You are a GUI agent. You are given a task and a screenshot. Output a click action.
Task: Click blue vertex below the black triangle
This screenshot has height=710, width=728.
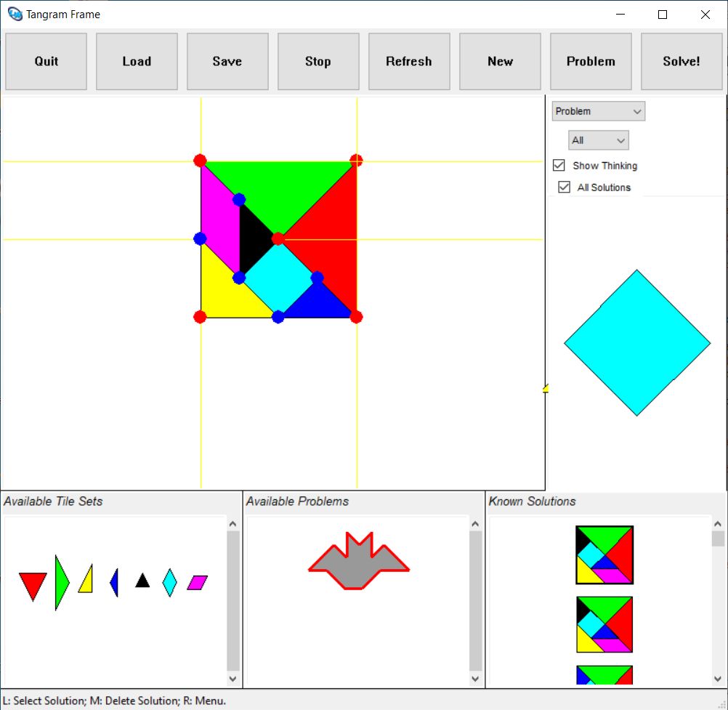click(239, 278)
